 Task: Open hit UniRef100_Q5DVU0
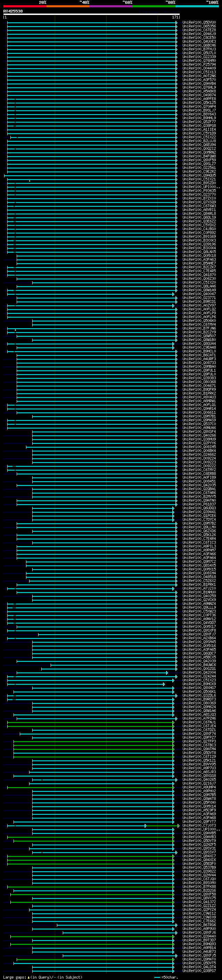point(199,23)
